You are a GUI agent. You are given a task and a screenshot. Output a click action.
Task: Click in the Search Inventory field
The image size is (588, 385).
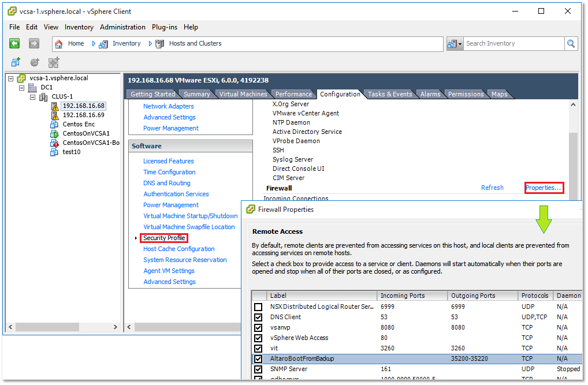pos(513,43)
